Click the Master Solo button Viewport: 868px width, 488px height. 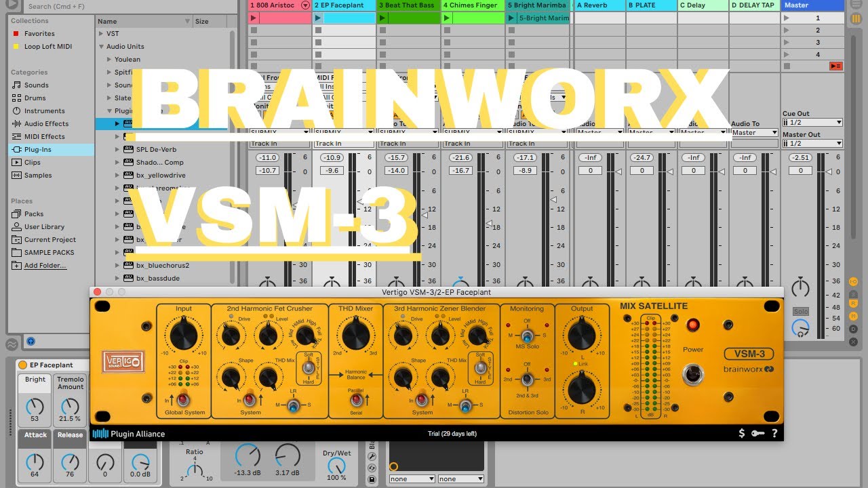pyautogui.click(x=801, y=312)
